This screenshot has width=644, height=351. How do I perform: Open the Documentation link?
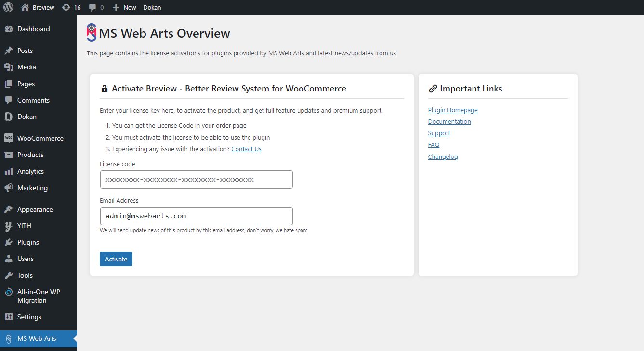(x=449, y=121)
